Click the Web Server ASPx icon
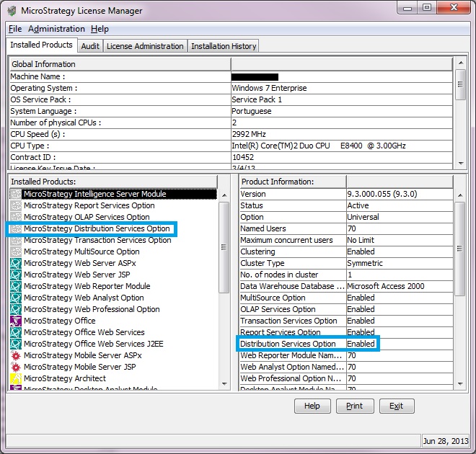 tap(16, 263)
